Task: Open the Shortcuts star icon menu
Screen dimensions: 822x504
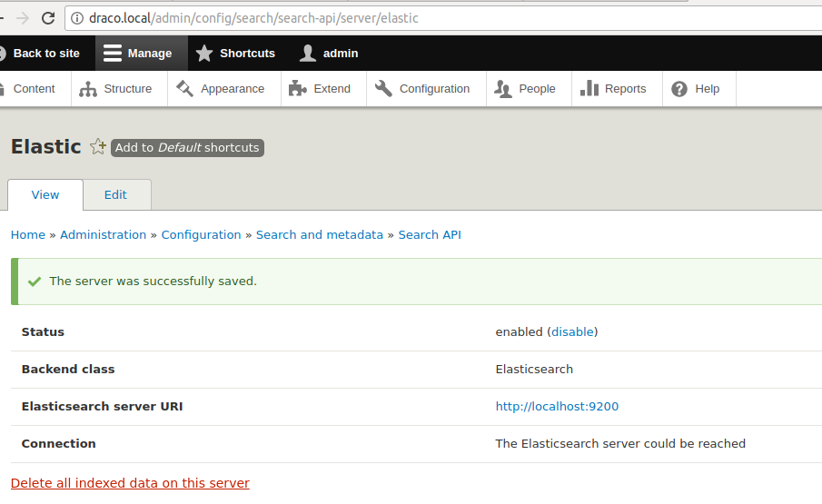Action: coord(204,53)
